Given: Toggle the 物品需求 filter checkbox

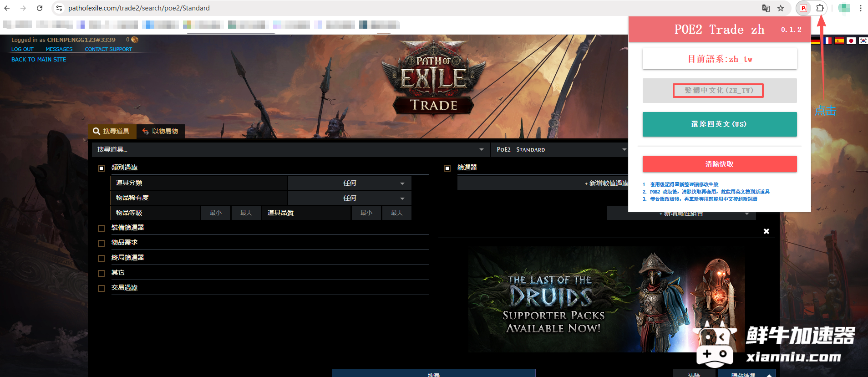Looking at the screenshot, I should coord(102,243).
